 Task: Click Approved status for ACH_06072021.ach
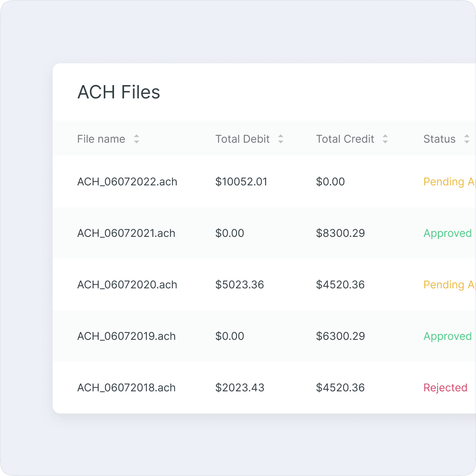(447, 233)
